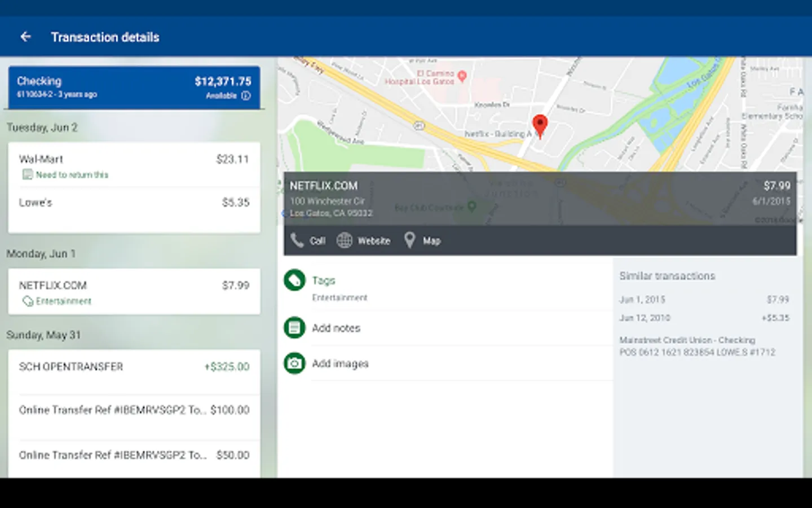Open the Online Transfer $100.00 transaction

click(x=134, y=417)
